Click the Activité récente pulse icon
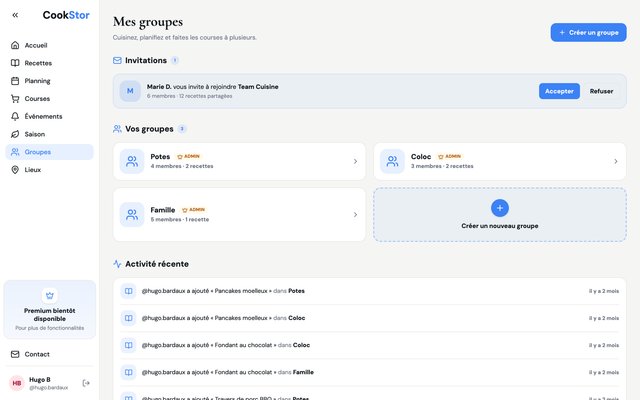640x400 pixels. pyautogui.click(x=117, y=264)
